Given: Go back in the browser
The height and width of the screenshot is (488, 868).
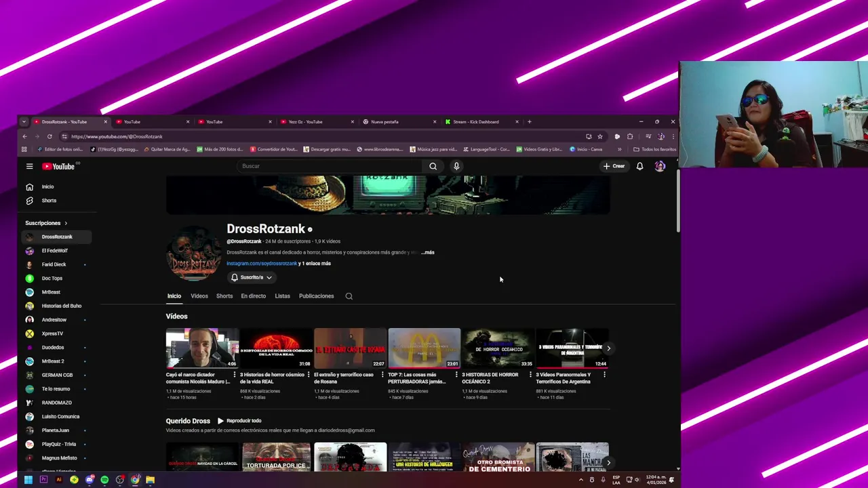Looking at the screenshot, I should coord(24,136).
